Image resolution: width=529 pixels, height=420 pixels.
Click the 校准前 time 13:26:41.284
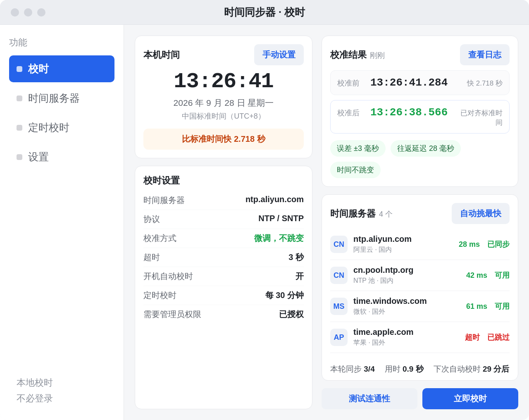click(409, 83)
